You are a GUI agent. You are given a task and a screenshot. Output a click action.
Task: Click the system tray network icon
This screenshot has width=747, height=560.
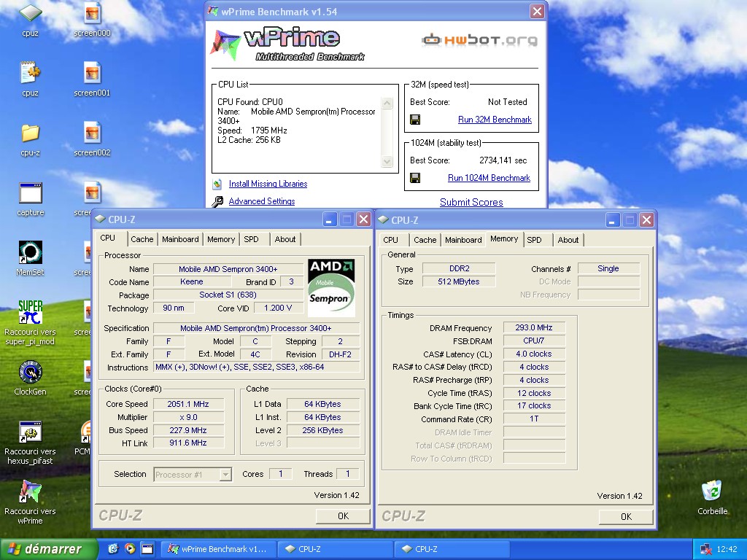(705, 550)
